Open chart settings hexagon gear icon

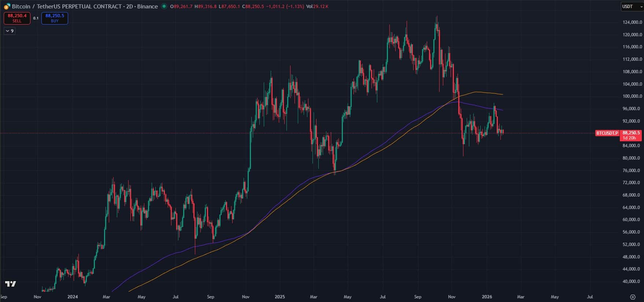632,297
